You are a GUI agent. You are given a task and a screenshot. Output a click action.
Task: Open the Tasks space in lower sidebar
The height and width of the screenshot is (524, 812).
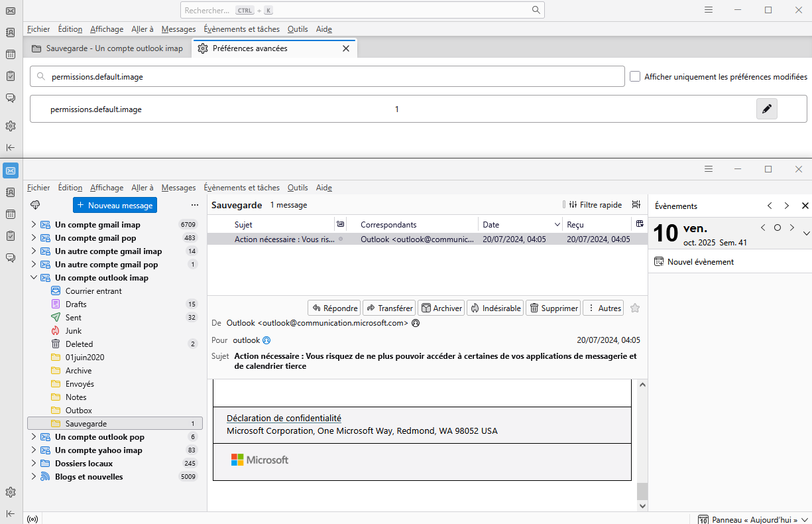tap(11, 235)
